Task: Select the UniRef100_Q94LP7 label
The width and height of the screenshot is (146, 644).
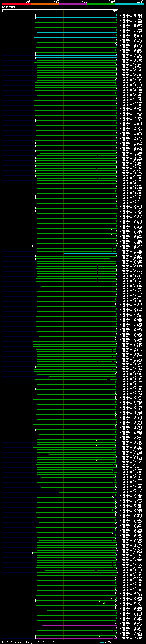Action: point(131,347)
